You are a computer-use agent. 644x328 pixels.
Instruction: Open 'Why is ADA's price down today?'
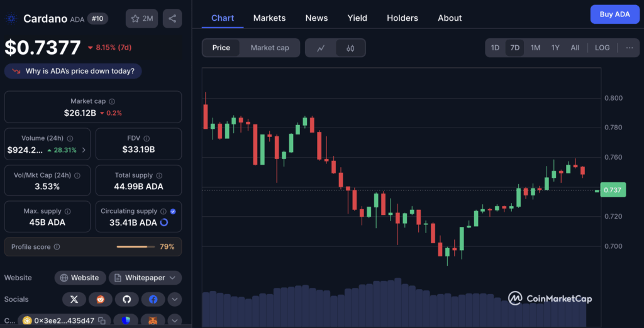pyautogui.click(x=73, y=71)
